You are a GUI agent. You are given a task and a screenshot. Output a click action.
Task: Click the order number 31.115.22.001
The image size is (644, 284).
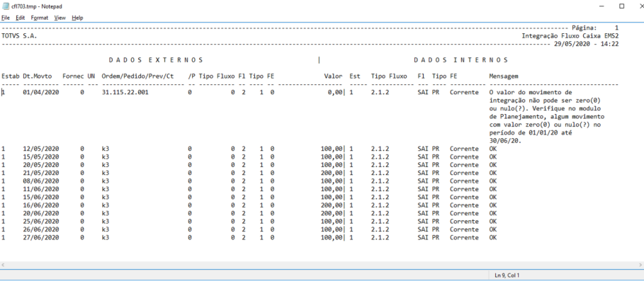[x=125, y=92]
